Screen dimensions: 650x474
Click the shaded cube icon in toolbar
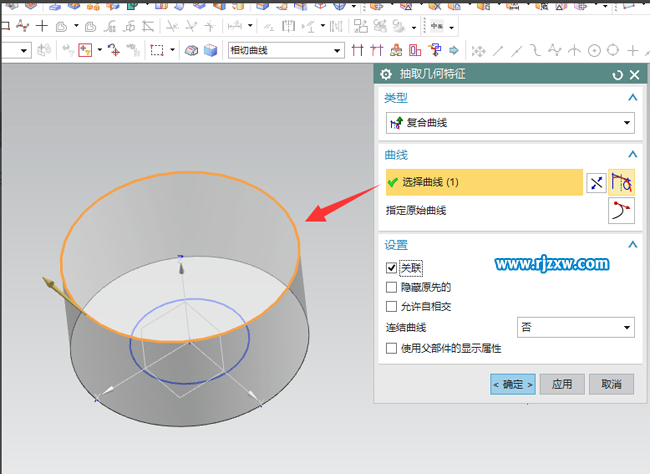(210, 50)
